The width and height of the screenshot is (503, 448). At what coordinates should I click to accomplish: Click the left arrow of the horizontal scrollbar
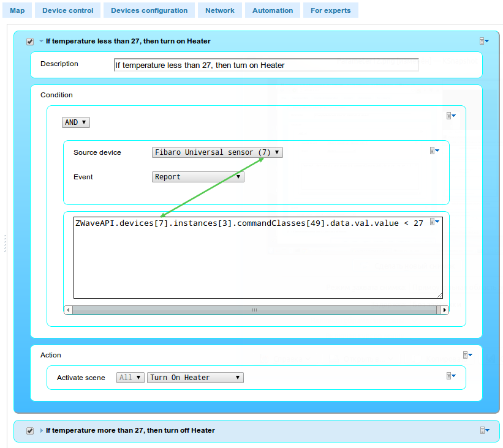[x=68, y=310]
